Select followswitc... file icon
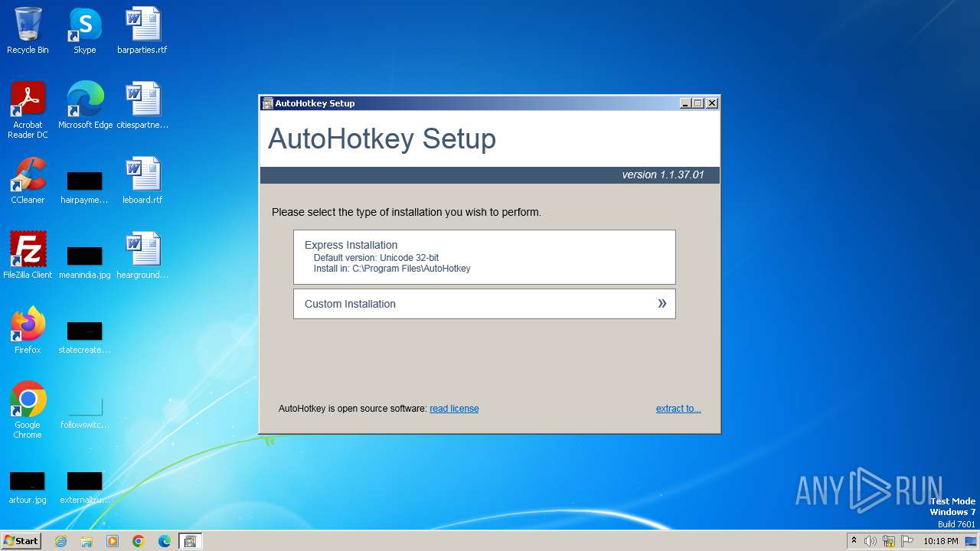Screen dimensions: 980x551 click(x=85, y=412)
